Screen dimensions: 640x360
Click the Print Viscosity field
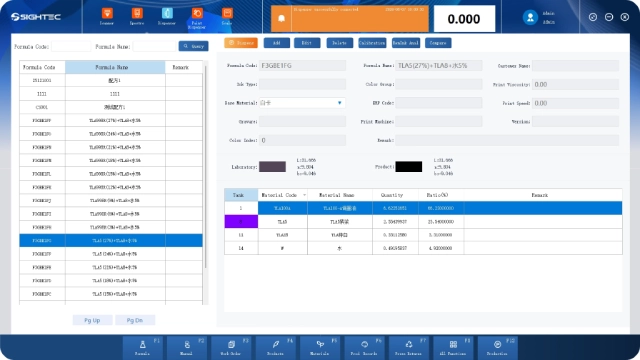pyautogui.click(x=575, y=84)
